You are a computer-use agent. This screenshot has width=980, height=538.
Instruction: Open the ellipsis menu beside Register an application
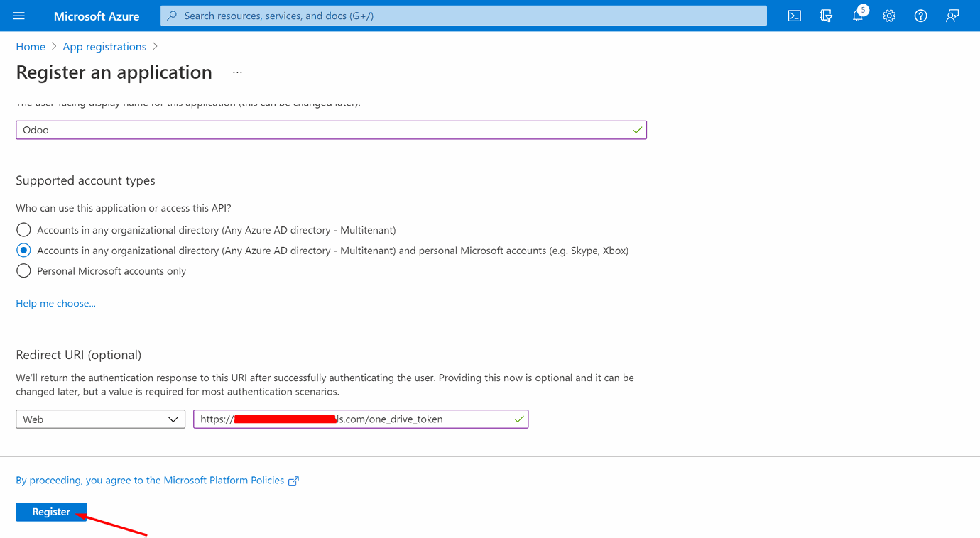(237, 72)
